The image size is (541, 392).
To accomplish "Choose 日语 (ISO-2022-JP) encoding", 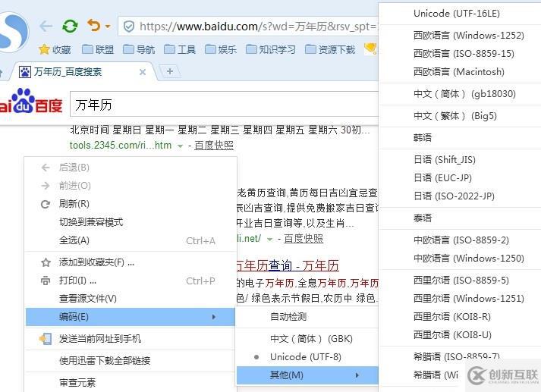I will click(x=460, y=196).
